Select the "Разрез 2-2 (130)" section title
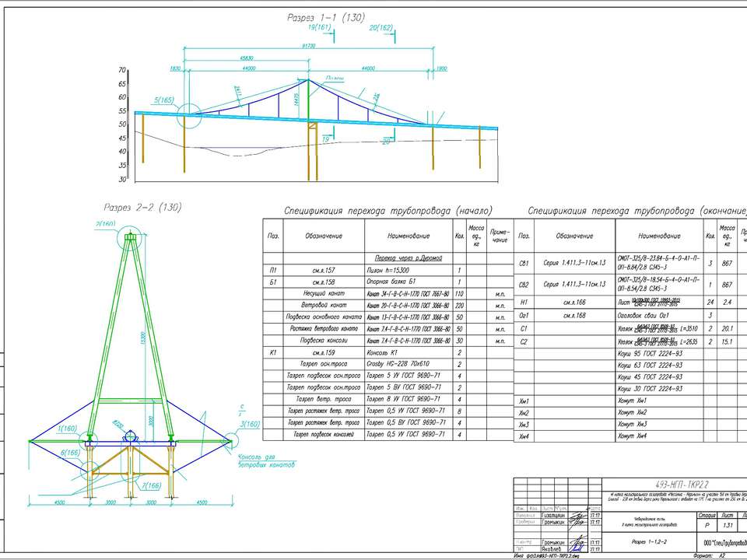The height and width of the screenshot is (560, 747). tap(142, 207)
